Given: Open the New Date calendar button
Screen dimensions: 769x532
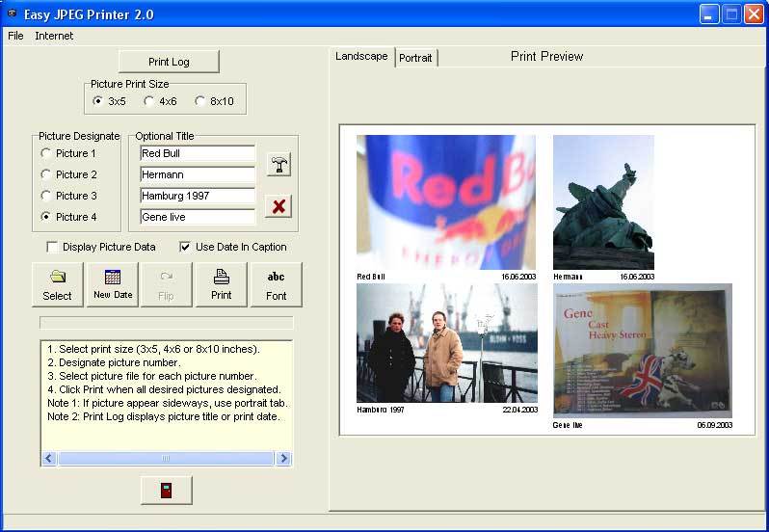Looking at the screenshot, I should [113, 284].
